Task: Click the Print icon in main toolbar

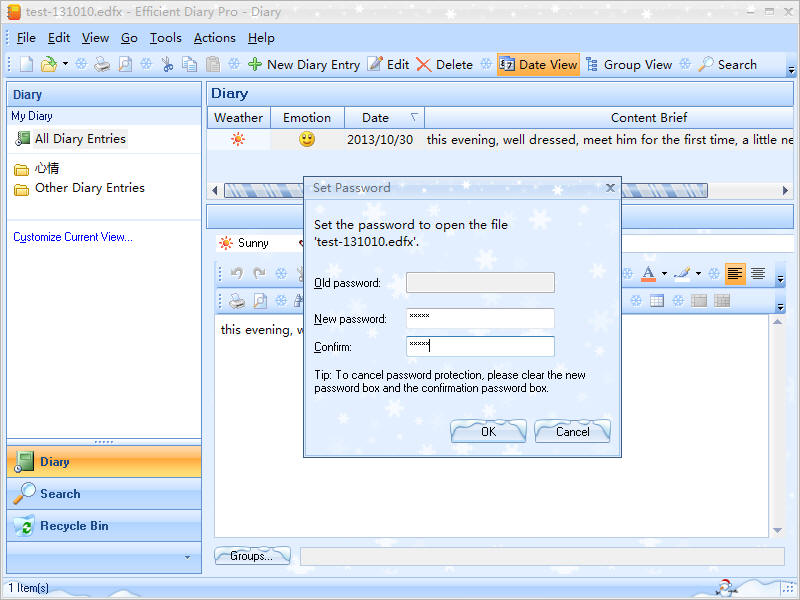Action: pyautogui.click(x=102, y=64)
